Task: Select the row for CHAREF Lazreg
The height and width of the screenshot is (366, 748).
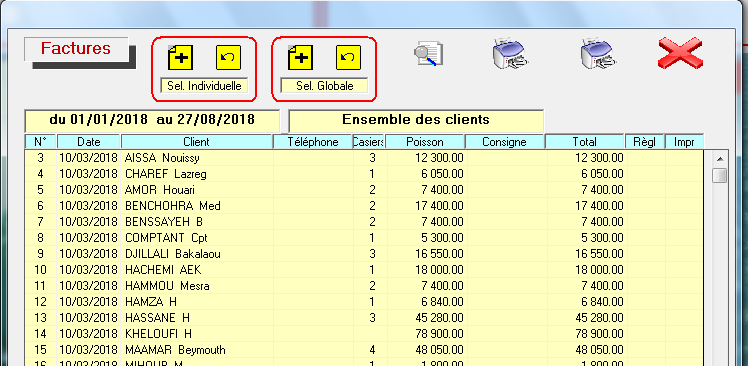Action: click(364, 174)
